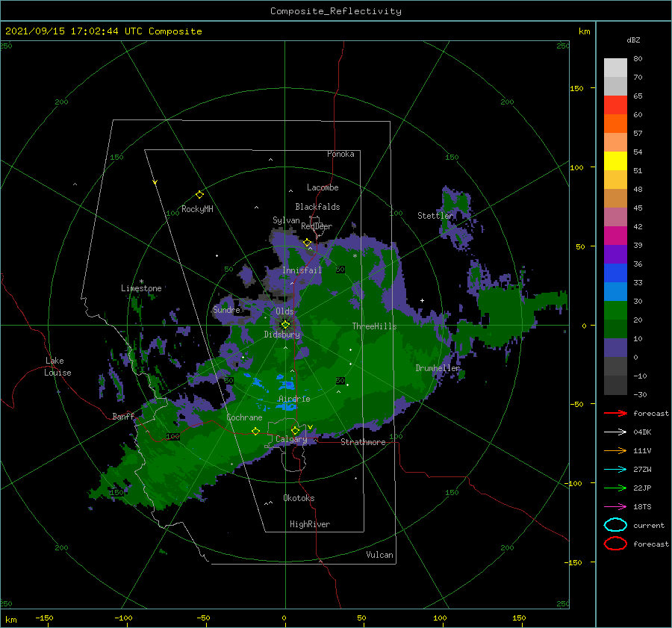This screenshot has width=672, height=628.
Task: Click the yellow diamond marker near RedDeer
Action: pos(307,243)
